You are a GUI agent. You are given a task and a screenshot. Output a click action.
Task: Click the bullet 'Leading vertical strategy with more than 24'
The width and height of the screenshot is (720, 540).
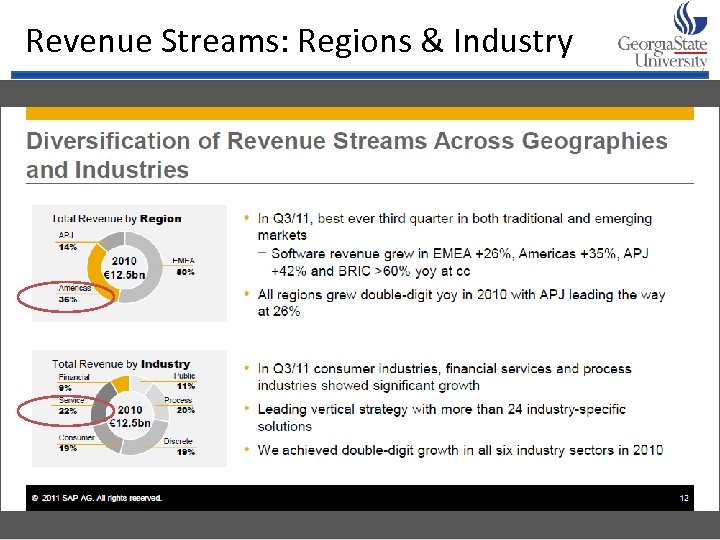[442, 417]
